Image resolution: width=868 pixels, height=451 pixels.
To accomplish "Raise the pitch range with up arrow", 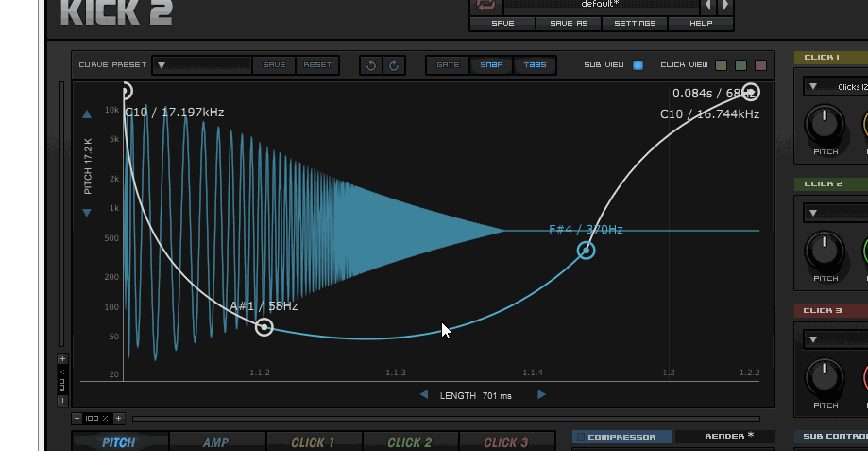I will click(x=87, y=114).
